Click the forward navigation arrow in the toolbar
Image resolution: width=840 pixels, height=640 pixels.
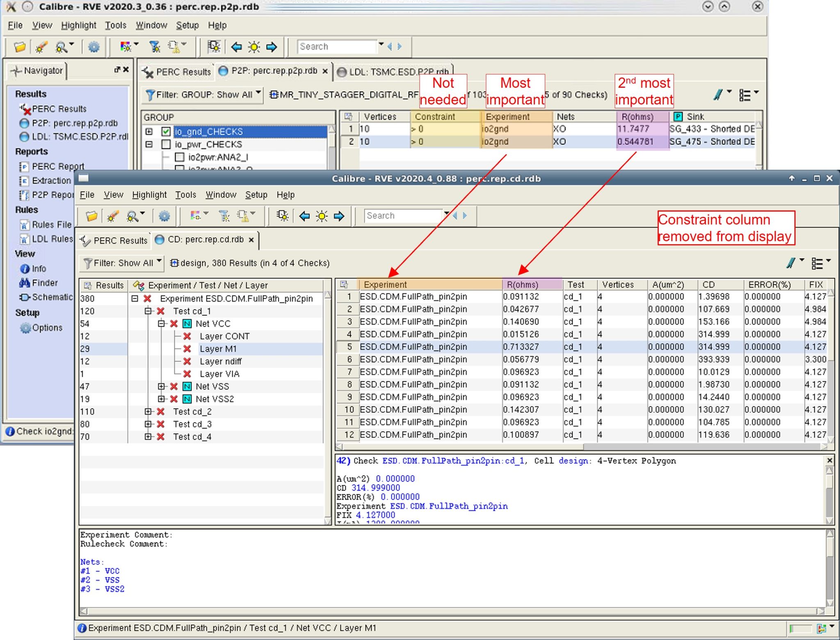click(x=271, y=47)
